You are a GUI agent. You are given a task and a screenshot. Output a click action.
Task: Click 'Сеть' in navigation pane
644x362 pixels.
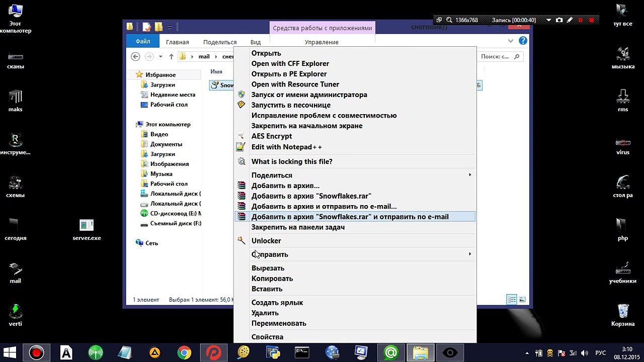(x=151, y=243)
